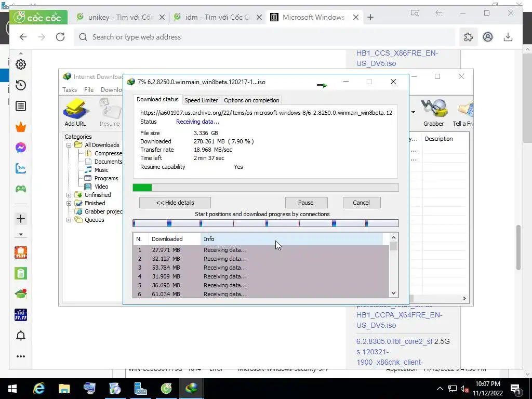Open the orange 11.11 shopping sidebar icon
Image resolution: width=532 pixels, height=399 pixels.
click(x=21, y=252)
